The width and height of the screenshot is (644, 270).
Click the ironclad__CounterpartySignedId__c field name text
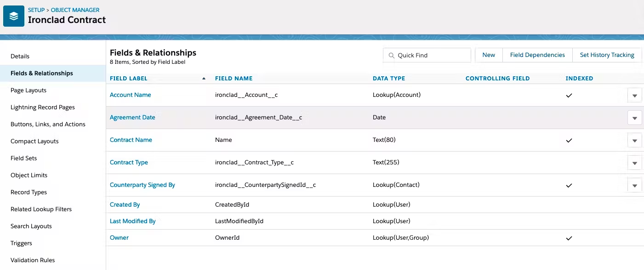[265, 185]
